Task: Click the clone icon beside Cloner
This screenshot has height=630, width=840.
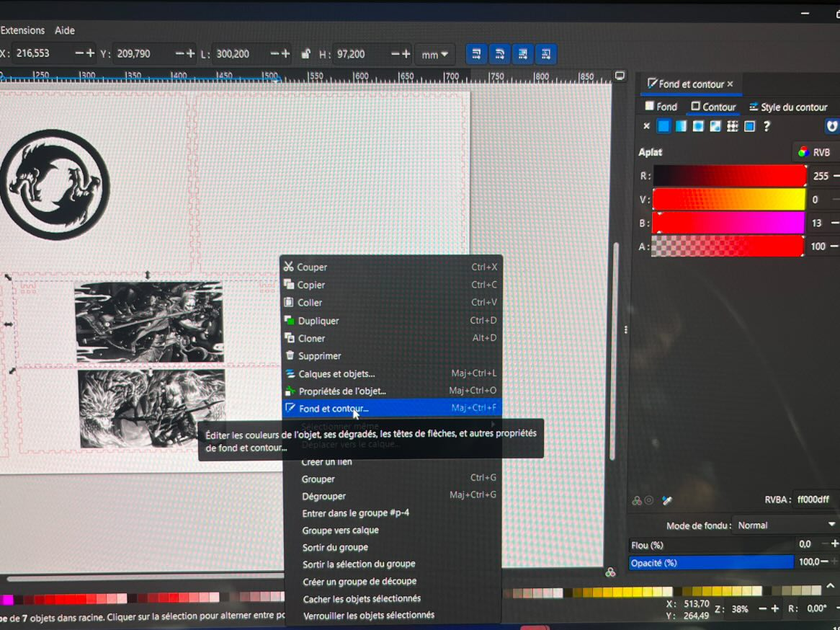Action: pyautogui.click(x=290, y=338)
